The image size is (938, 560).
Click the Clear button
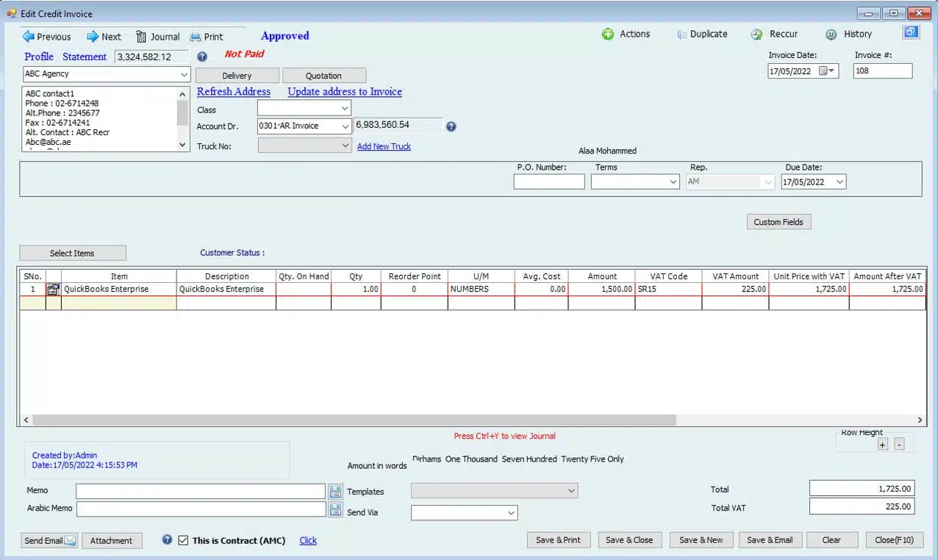831,540
